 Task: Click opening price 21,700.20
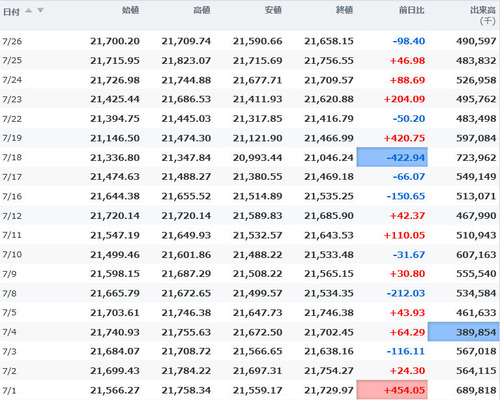tap(115, 41)
